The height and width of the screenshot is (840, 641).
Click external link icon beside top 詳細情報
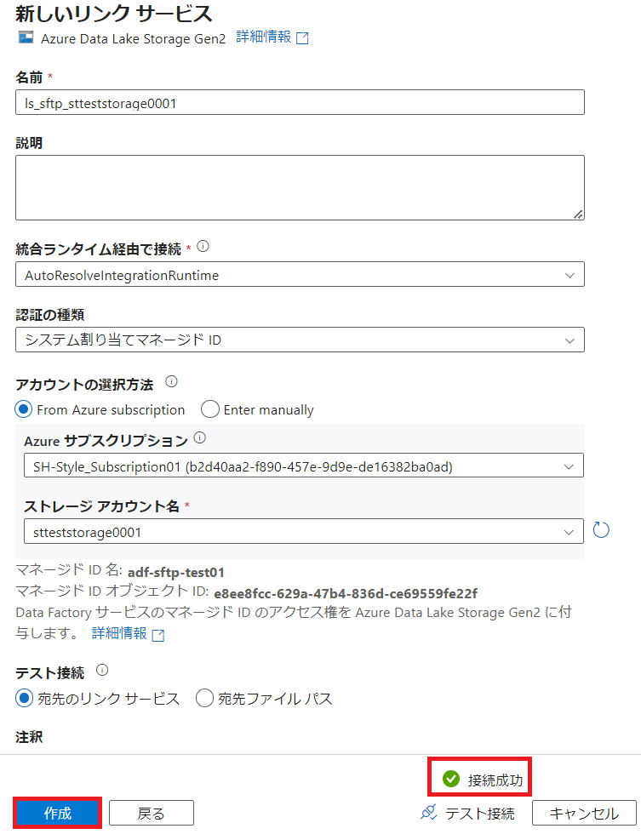click(302, 38)
